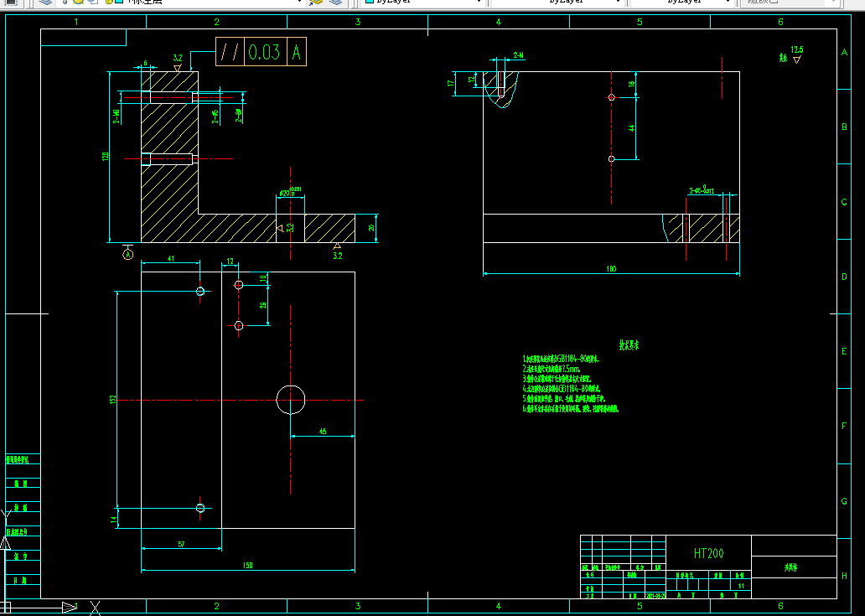865x616 pixels.
Task: Click the zone letter H on the right border
Action: tap(844, 576)
